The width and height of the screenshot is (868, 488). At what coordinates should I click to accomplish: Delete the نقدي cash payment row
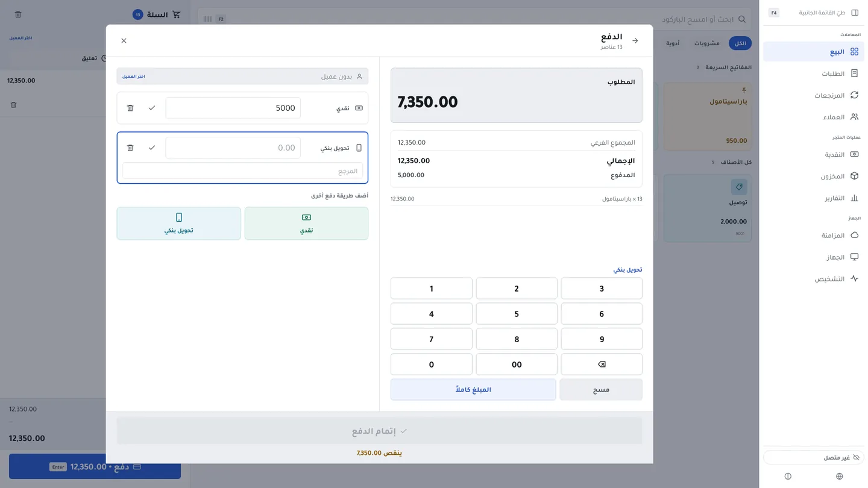(x=130, y=108)
